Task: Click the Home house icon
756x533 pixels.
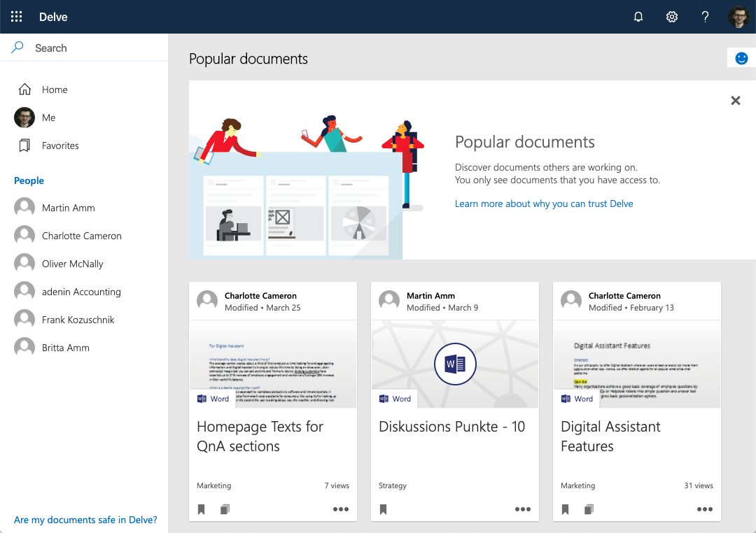Action: (24, 89)
